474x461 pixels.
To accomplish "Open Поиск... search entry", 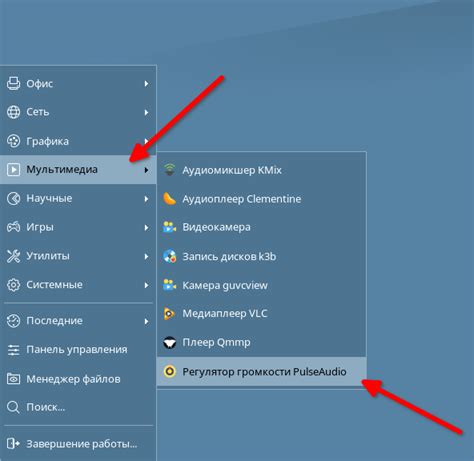I will tap(78, 407).
